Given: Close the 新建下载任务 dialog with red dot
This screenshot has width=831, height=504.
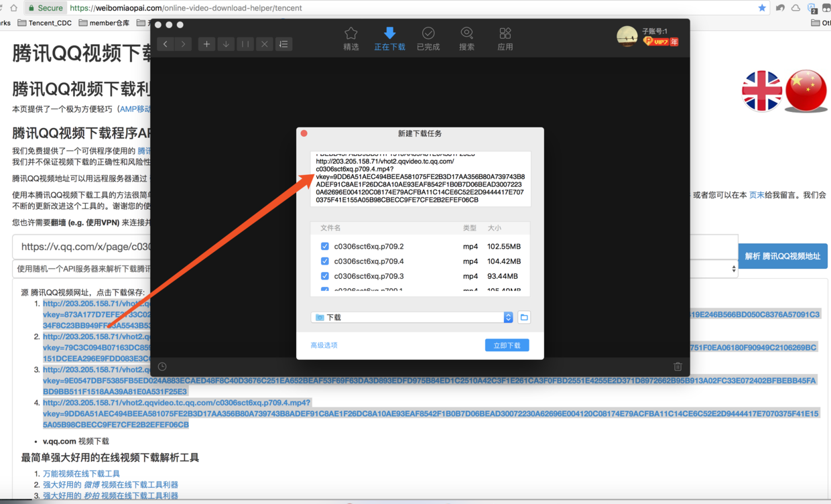Looking at the screenshot, I should click(x=304, y=133).
